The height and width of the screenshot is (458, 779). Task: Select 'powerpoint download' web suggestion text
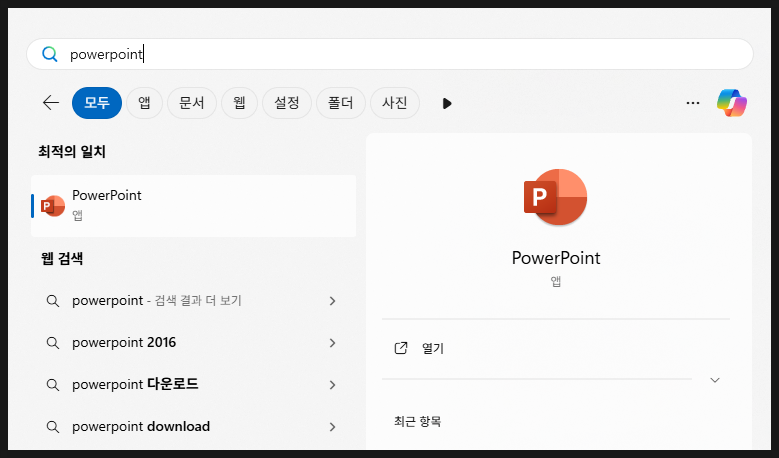coord(141,427)
